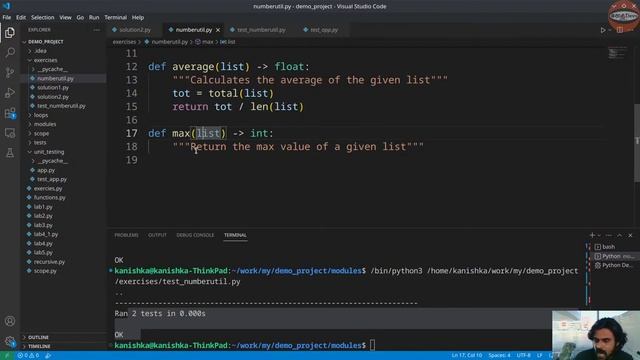
Task: Create new terminal with plus icon
Action: 592,235
